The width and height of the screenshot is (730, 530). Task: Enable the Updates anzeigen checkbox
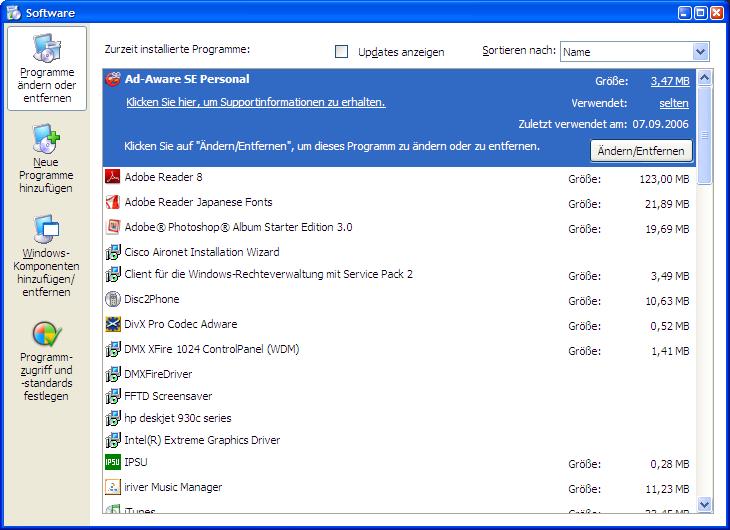point(341,51)
